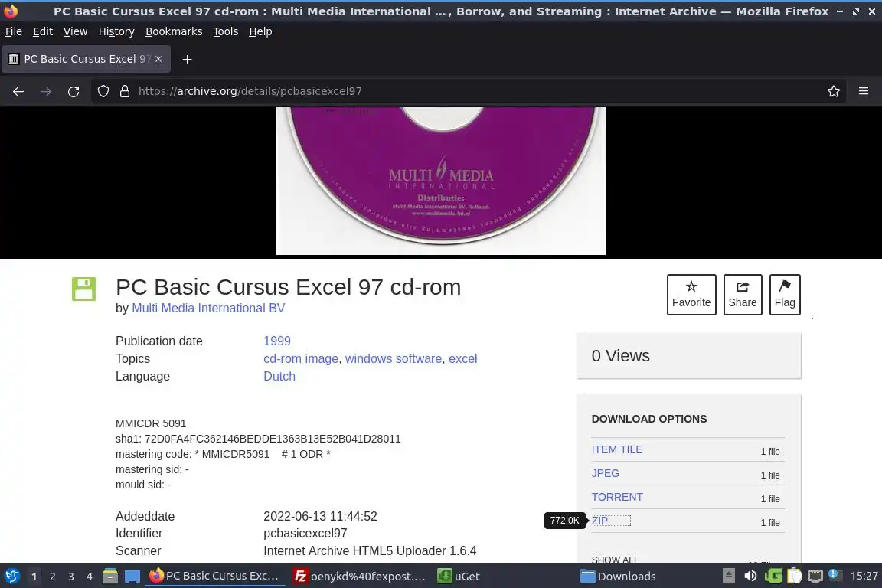Open the cd-rom image topic link
This screenshot has height=588, width=882.
301,358
